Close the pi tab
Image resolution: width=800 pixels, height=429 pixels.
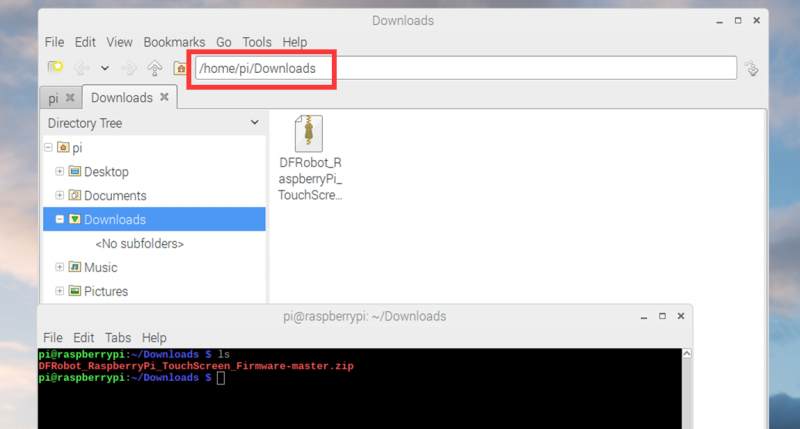click(x=70, y=97)
